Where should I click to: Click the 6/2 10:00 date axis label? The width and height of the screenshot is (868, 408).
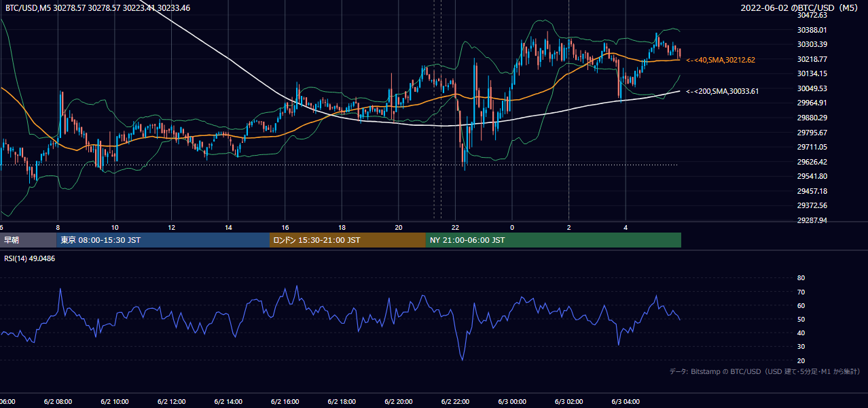[x=115, y=402]
